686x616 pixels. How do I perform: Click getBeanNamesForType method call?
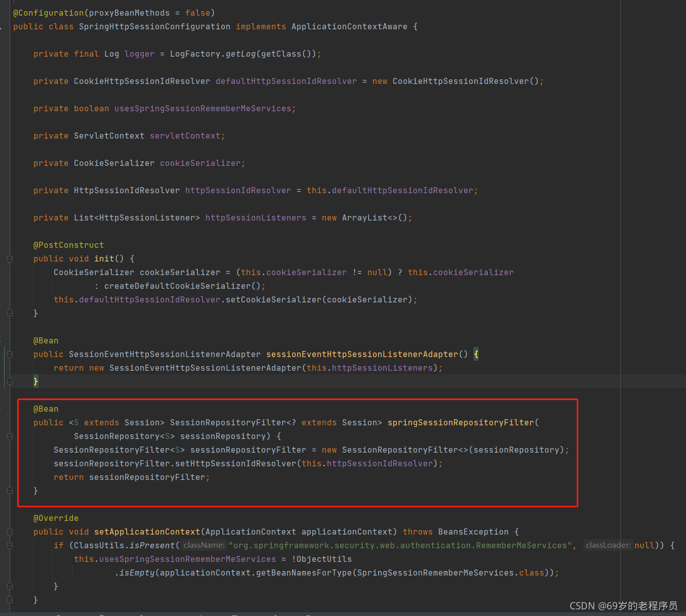(304, 573)
